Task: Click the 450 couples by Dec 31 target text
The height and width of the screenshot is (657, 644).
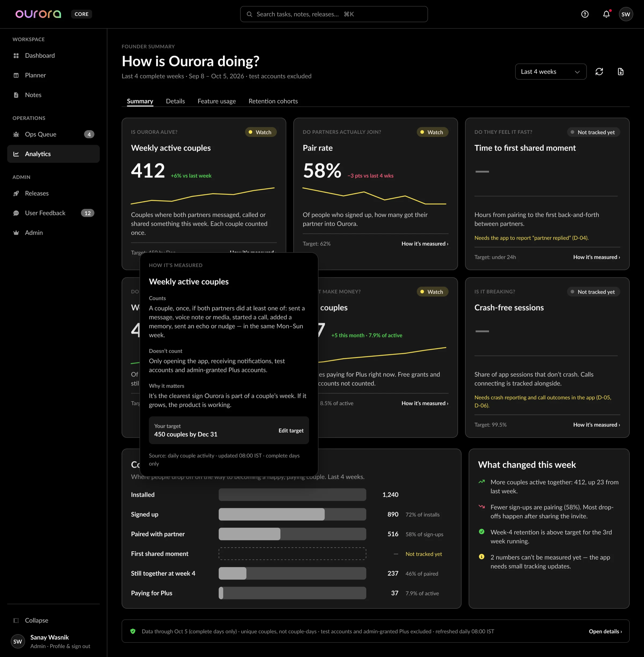Action: point(186,435)
